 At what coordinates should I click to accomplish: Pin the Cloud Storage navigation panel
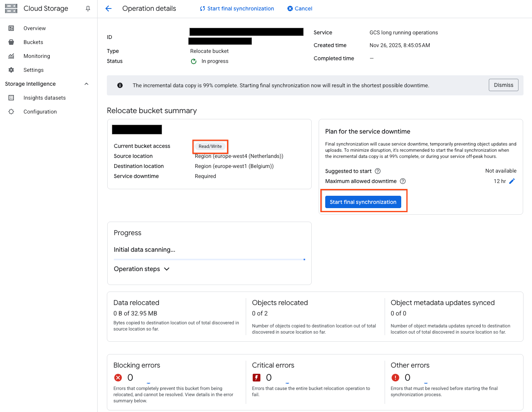pos(88,8)
